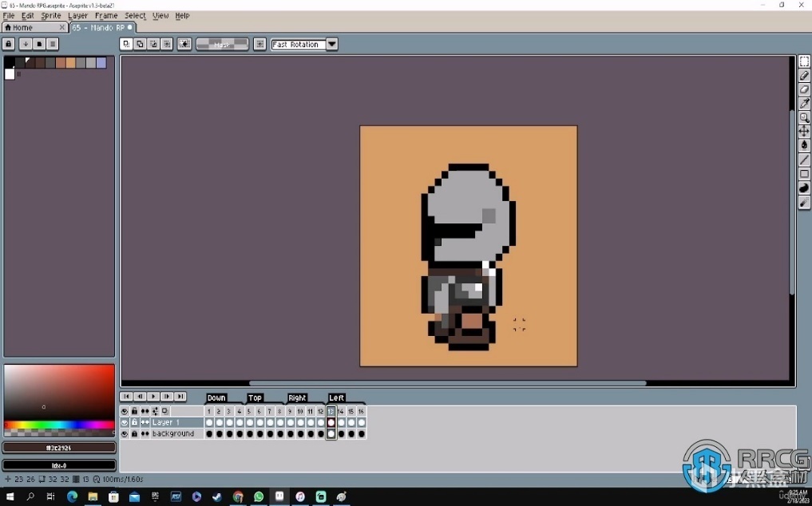
Task: Toggle onion skin in timeline header
Action: [165, 411]
